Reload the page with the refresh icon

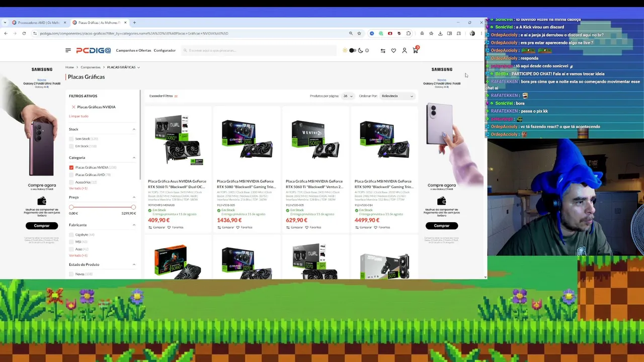tap(24, 33)
